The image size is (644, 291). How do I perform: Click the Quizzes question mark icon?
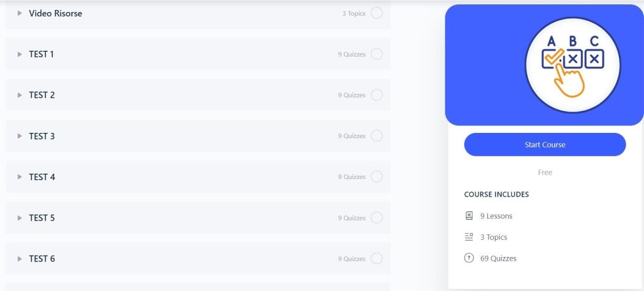click(469, 258)
